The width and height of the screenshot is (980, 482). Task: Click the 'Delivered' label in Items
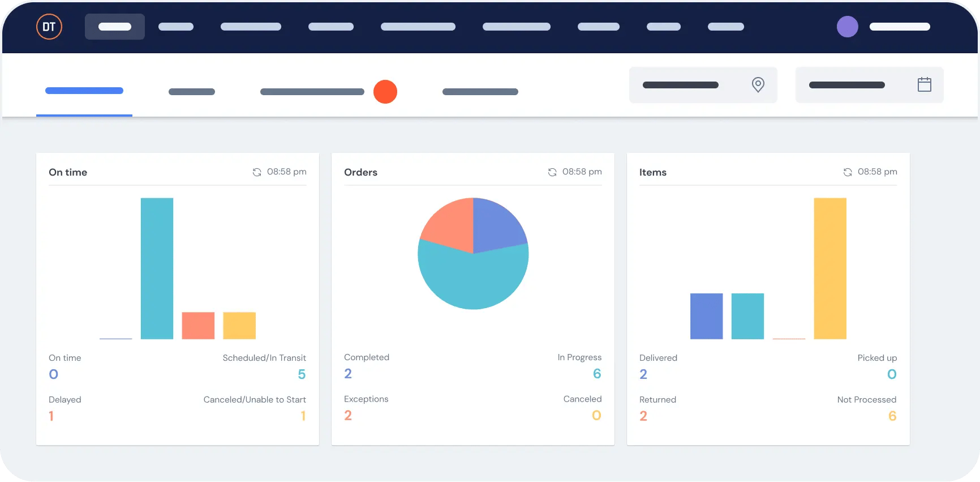coord(658,358)
